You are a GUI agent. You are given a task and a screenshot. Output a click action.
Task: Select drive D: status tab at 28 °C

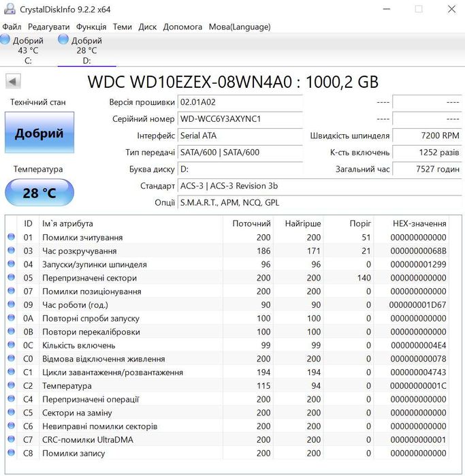(x=87, y=50)
